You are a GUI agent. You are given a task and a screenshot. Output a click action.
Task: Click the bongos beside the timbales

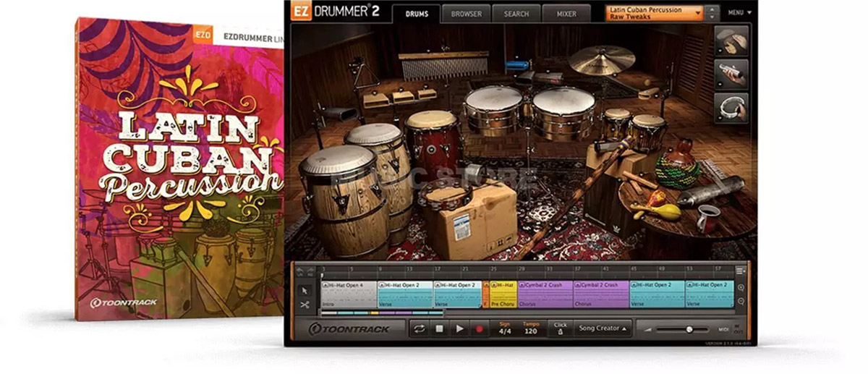tap(634, 129)
